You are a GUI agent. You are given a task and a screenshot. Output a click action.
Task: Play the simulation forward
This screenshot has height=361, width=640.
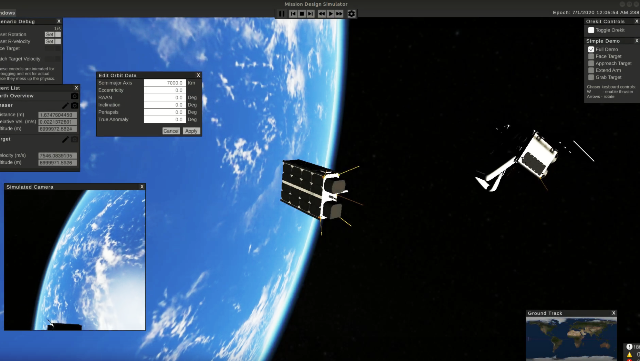[331, 14]
